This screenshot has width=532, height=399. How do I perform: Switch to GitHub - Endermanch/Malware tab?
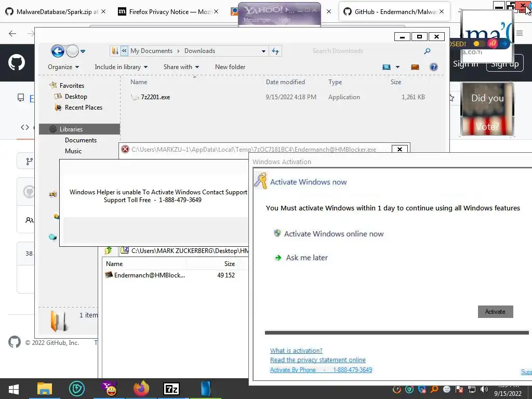(394, 11)
